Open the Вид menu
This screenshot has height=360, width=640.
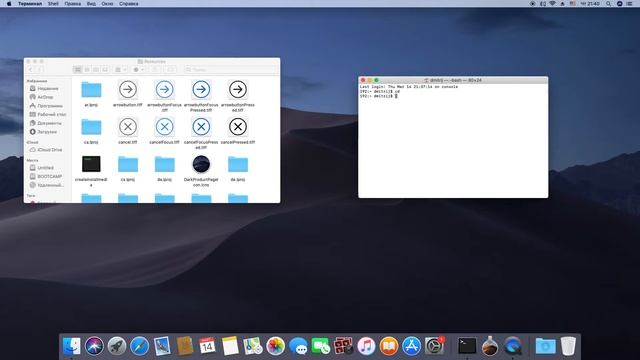pos(91,4)
